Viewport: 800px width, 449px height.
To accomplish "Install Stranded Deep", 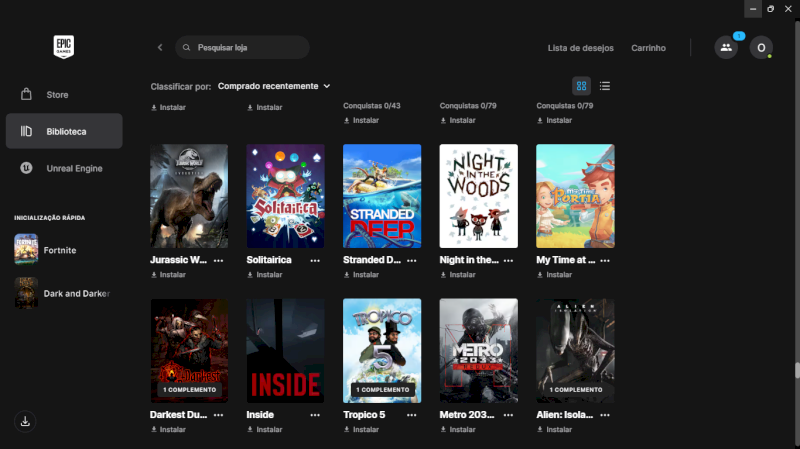I will 361,275.
